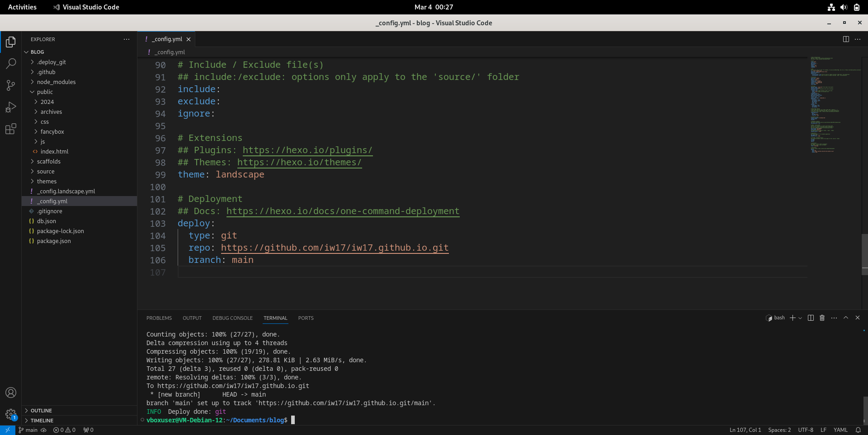
Task: Click the forwarded ports indicator in status bar
Action: point(89,430)
